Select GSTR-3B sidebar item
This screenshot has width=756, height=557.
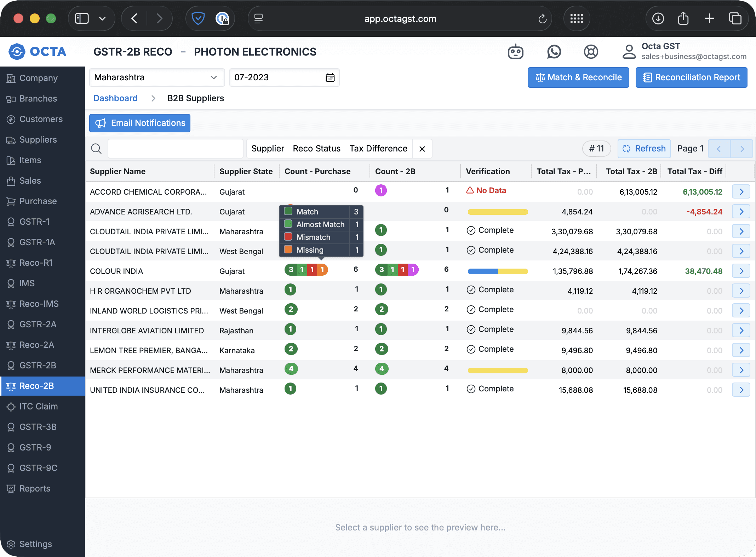click(38, 427)
